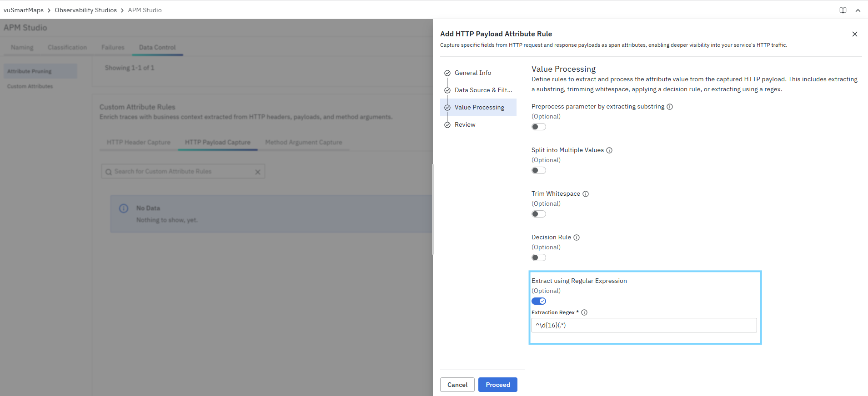This screenshot has height=396, width=868.
Task: Click info icon beside Preprocess parameter by extracting substring
Action: 670,107
